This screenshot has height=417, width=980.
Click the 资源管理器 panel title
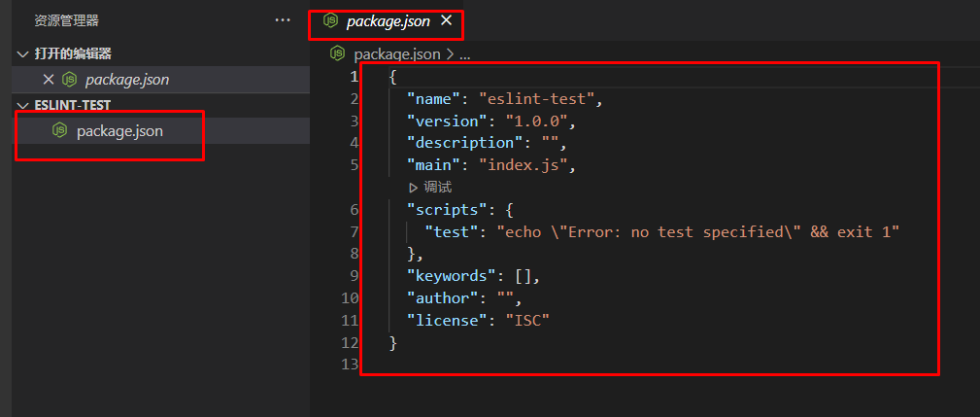click(66, 20)
